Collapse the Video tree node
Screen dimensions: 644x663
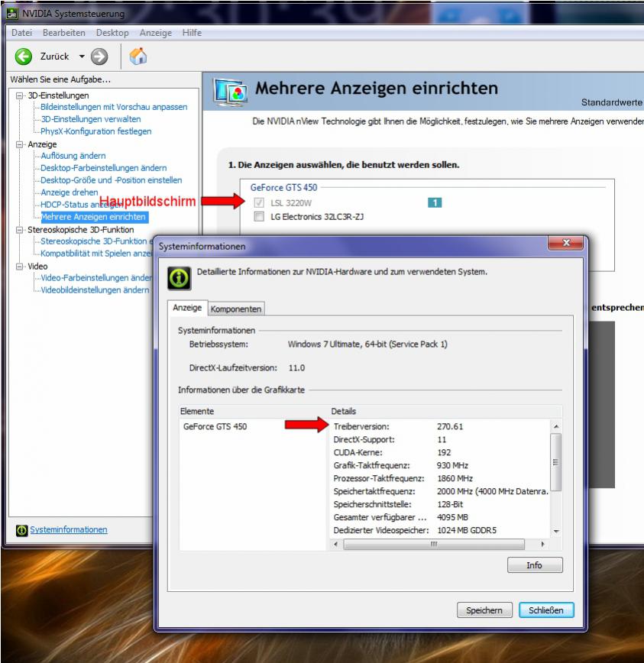[x=19, y=267]
